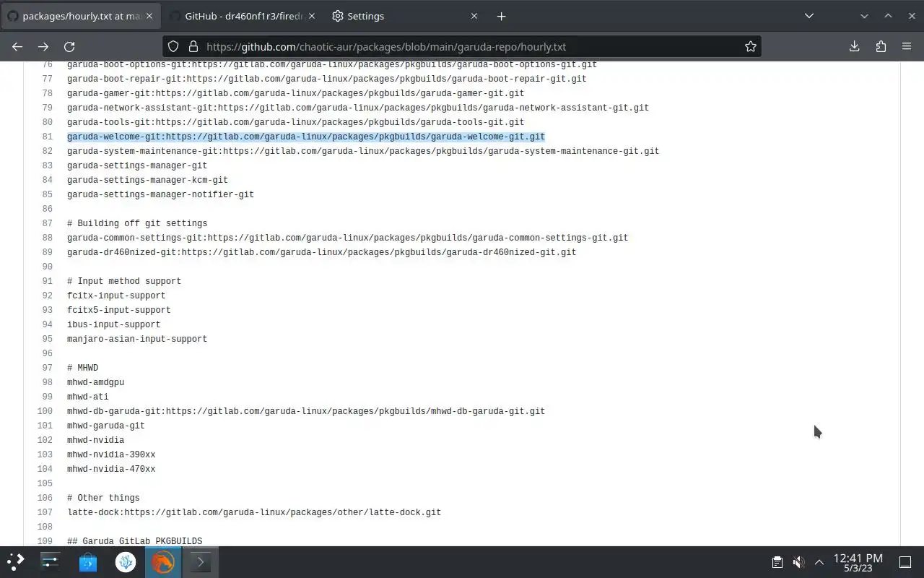
Task: Open the white round taskbar app
Action: click(x=126, y=561)
